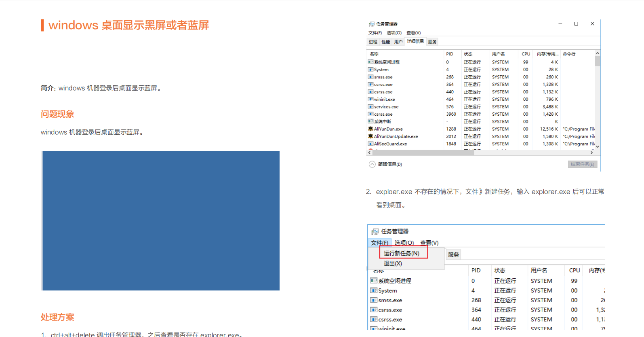
Task: Click the blue-screen desktop image
Action: click(x=160, y=220)
